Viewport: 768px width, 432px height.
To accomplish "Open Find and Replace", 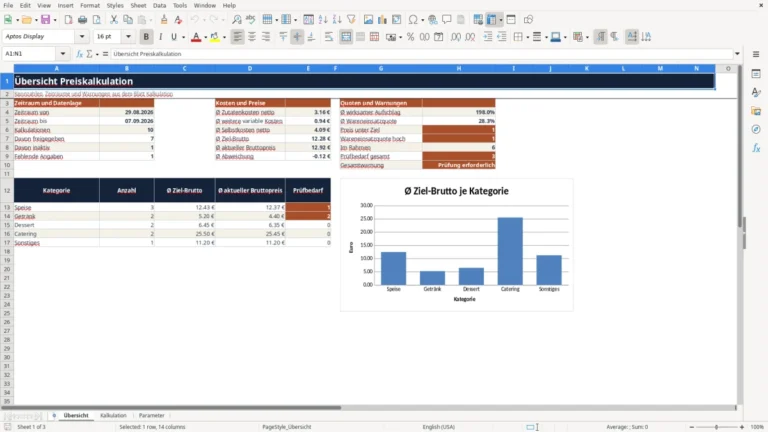I will [237, 20].
